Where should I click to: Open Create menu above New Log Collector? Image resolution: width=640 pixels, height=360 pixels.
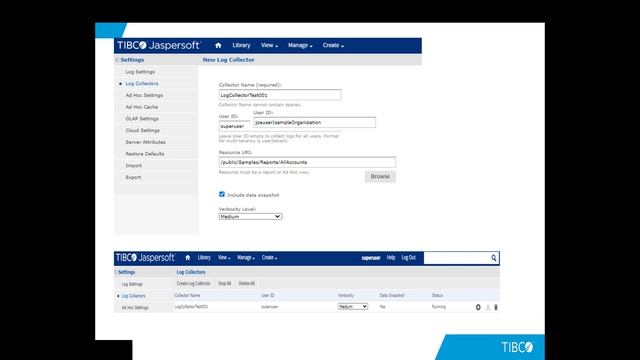(333, 45)
